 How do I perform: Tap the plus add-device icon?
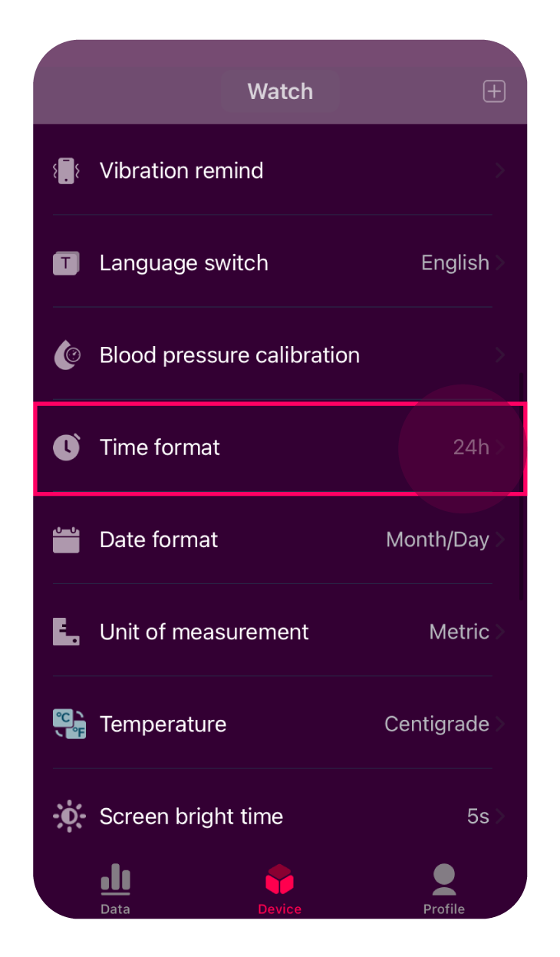tap(494, 92)
